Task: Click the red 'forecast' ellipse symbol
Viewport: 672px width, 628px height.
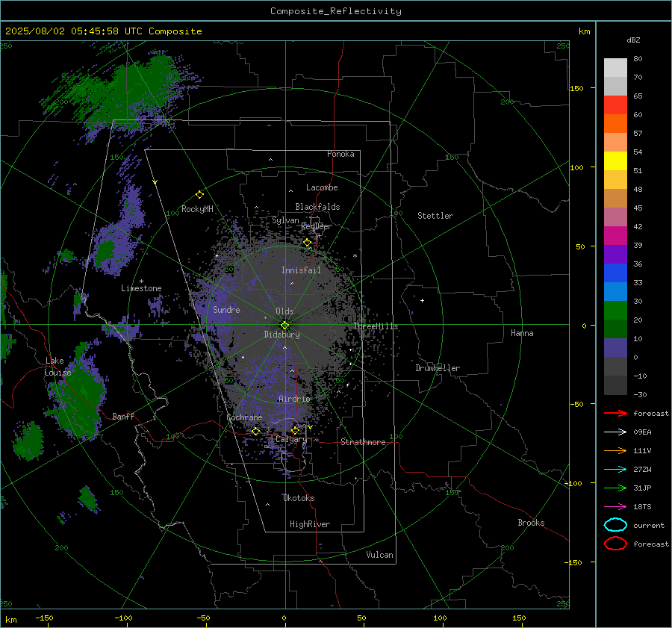Action: point(615,544)
